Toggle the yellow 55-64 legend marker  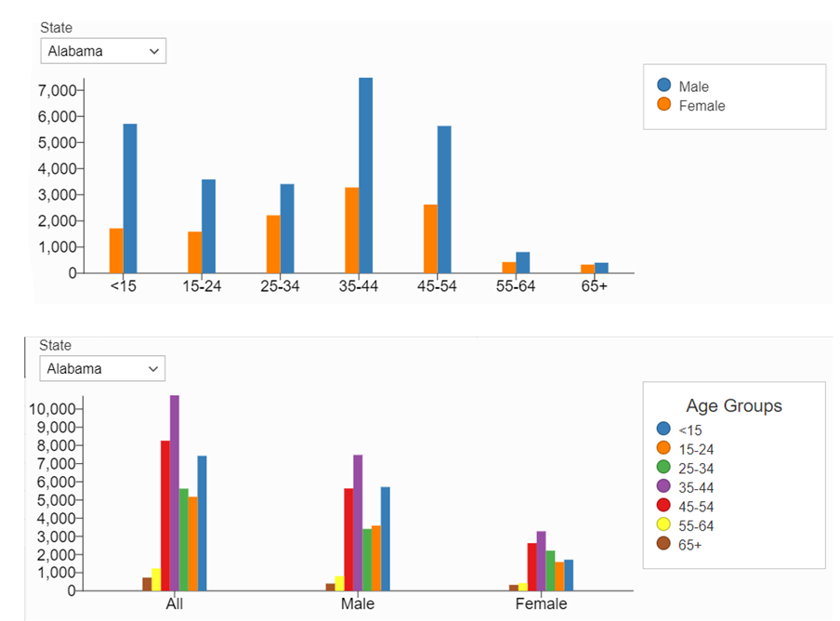click(664, 525)
